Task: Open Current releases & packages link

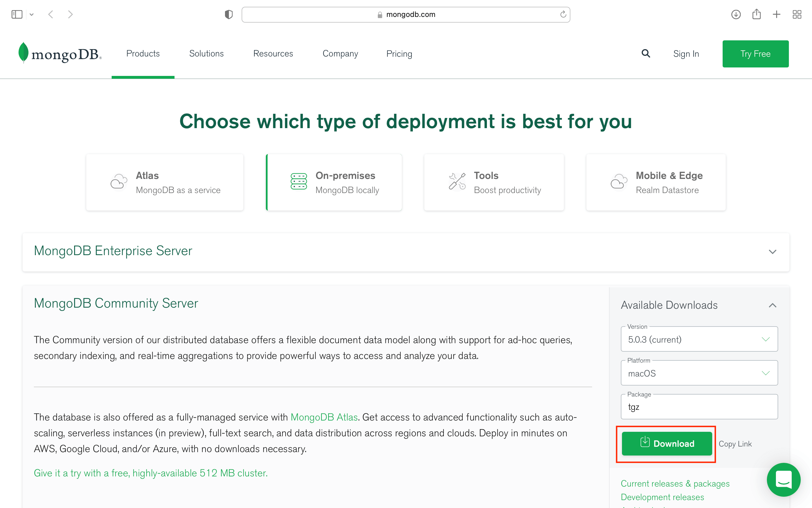Action: point(675,483)
